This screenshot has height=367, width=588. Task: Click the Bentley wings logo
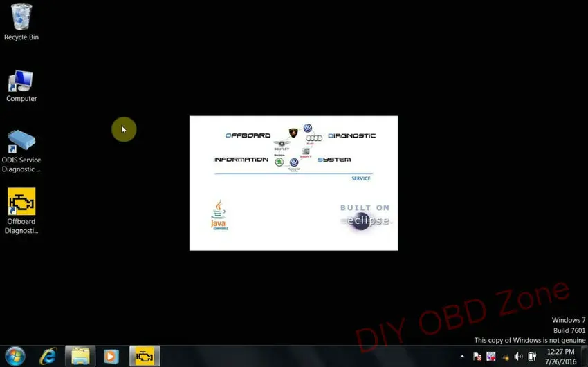[282, 144]
